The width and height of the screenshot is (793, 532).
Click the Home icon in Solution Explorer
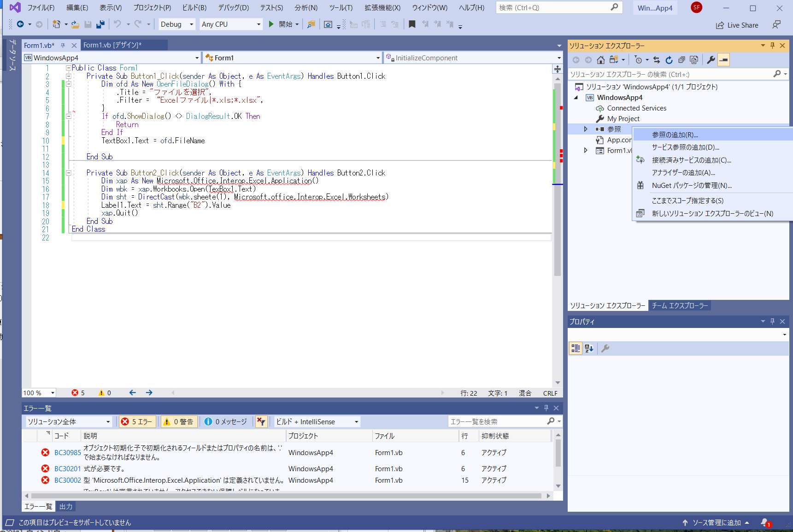pyautogui.click(x=600, y=60)
